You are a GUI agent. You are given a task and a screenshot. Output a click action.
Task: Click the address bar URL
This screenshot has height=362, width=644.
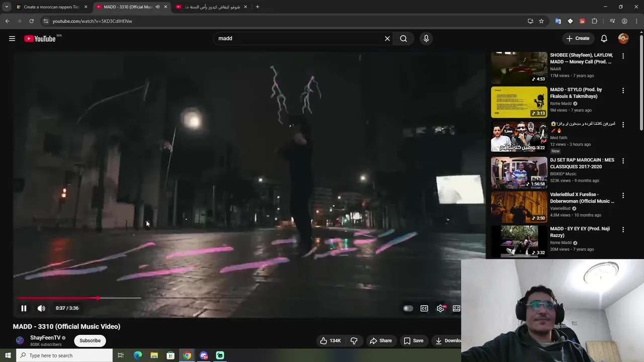pos(92,21)
